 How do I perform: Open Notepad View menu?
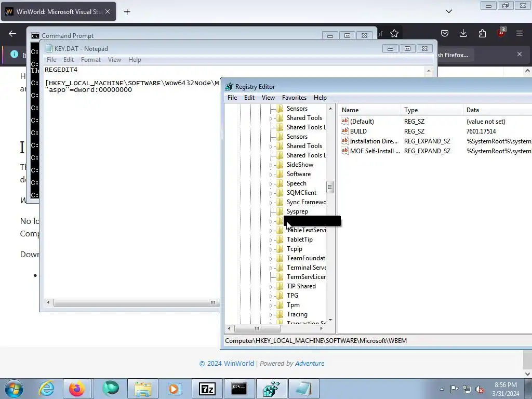[114, 59]
